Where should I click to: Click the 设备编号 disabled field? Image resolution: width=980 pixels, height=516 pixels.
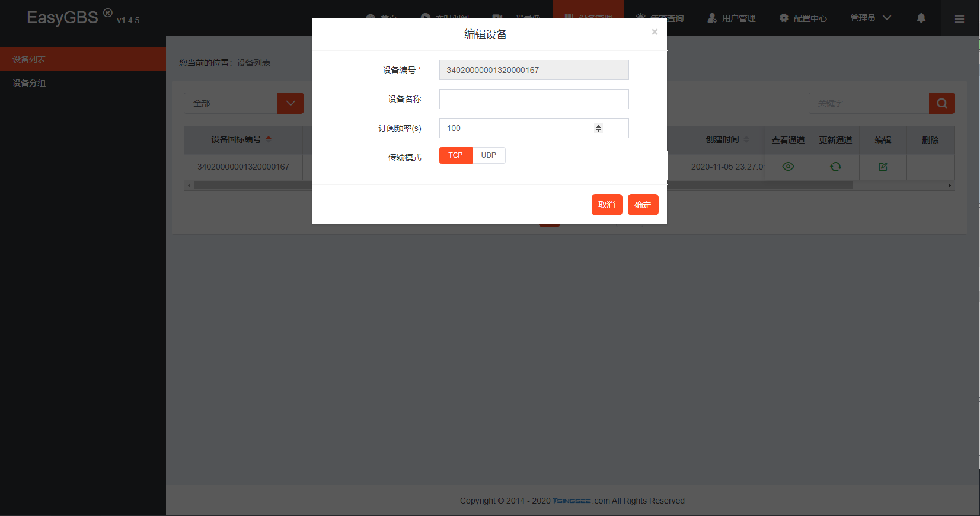pyautogui.click(x=534, y=70)
